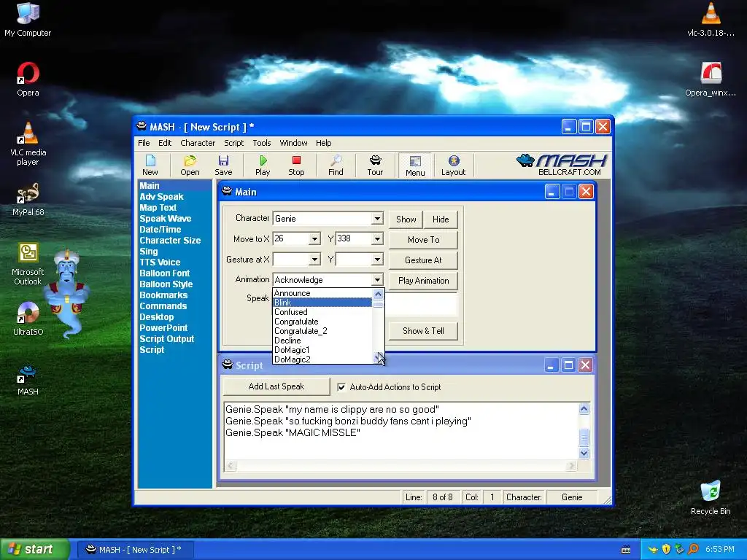This screenshot has height=560, width=747.
Task: Click the security shield tray icon
Action: [666, 549]
